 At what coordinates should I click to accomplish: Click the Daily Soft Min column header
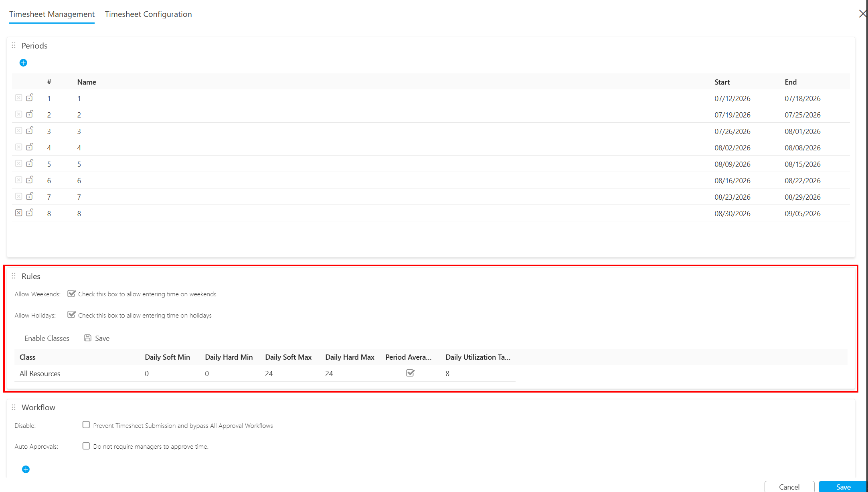tap(168, 357)
